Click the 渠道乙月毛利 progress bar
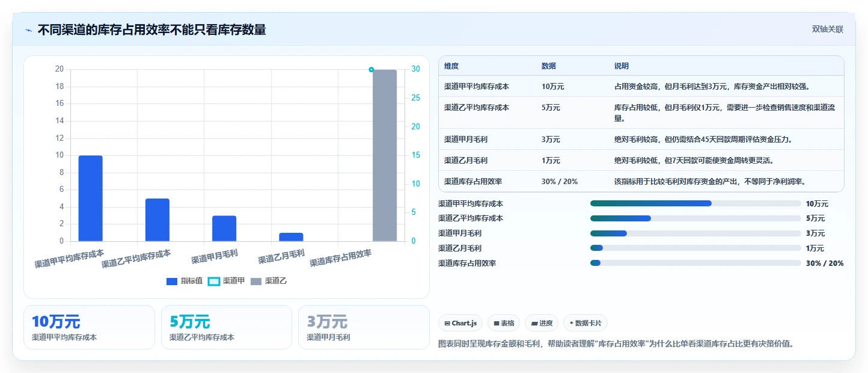This screenshot has width=868, height=373. pyautogui.click(x=695, y=248)
